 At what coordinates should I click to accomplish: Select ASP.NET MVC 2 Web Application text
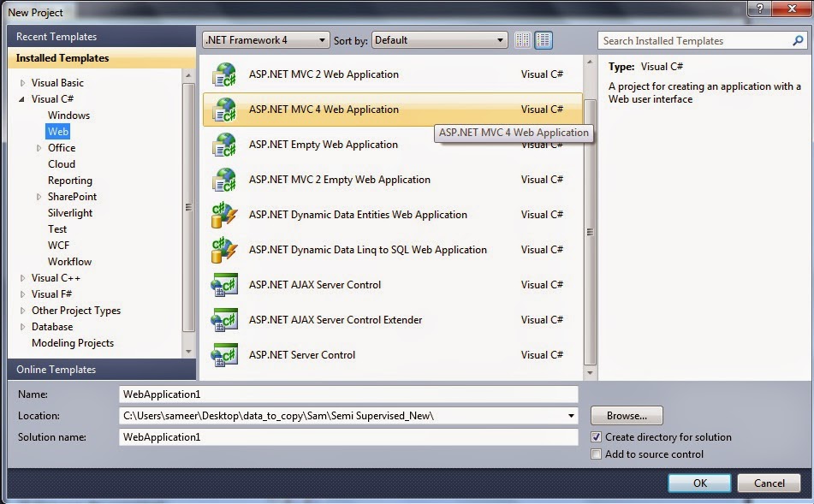pyautogui.click(x=324, y=74)
